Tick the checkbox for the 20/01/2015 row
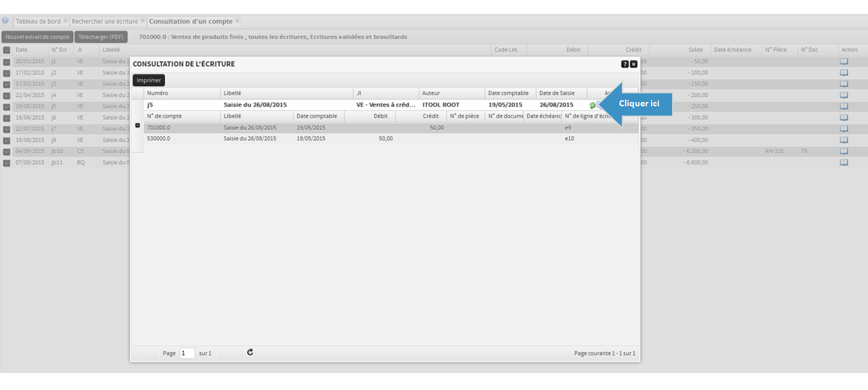The height and width of the screenshot is (390, 868). click(6, 62)
